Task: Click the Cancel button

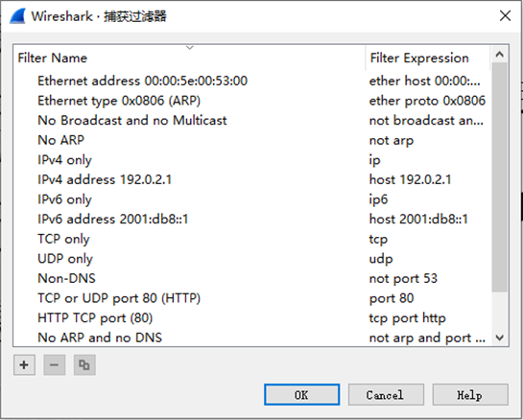Action: point(386,395)
